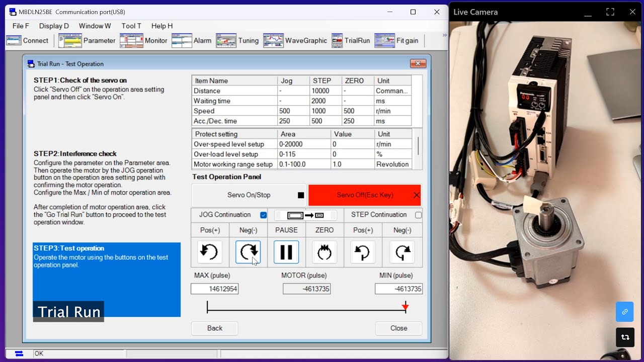This screenshot has height=362, width=644.
Task: Select STEP Distance value 10000
Action: click(326, 91)
